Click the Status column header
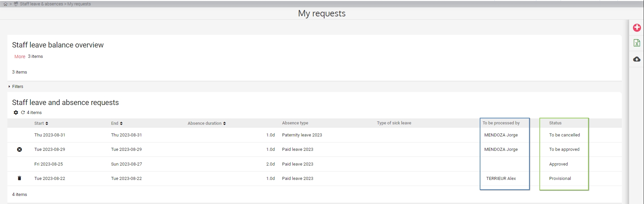Image resolution: width=644 pixels, height=204 pixels. click(x=555, y=123)
